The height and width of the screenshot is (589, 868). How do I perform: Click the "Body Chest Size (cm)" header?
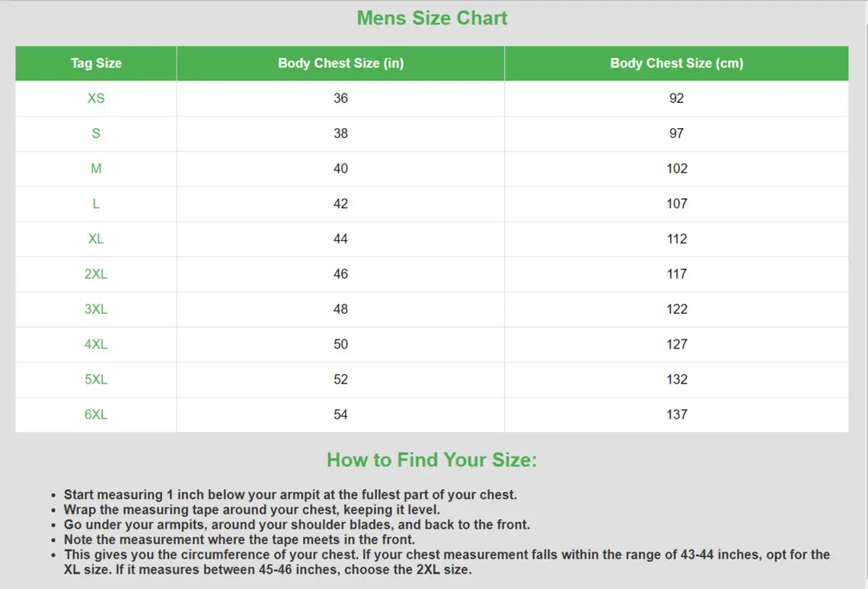pyautogui.click(x=676, y=63)
